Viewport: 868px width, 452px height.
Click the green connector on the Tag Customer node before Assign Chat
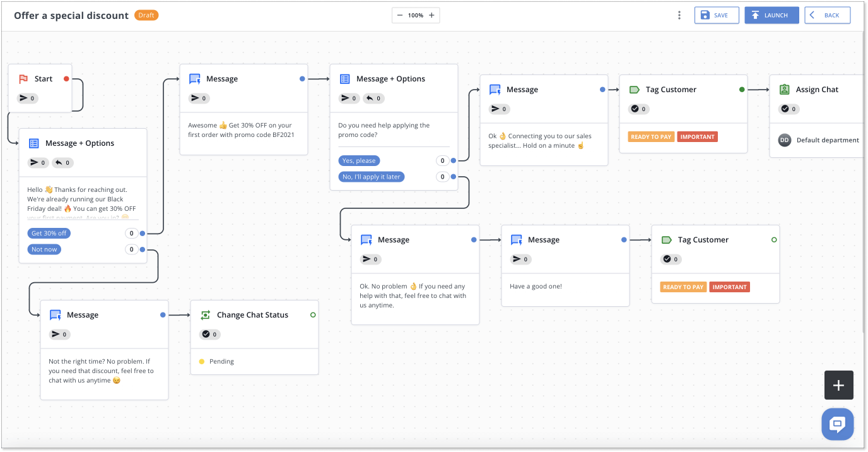742,90
